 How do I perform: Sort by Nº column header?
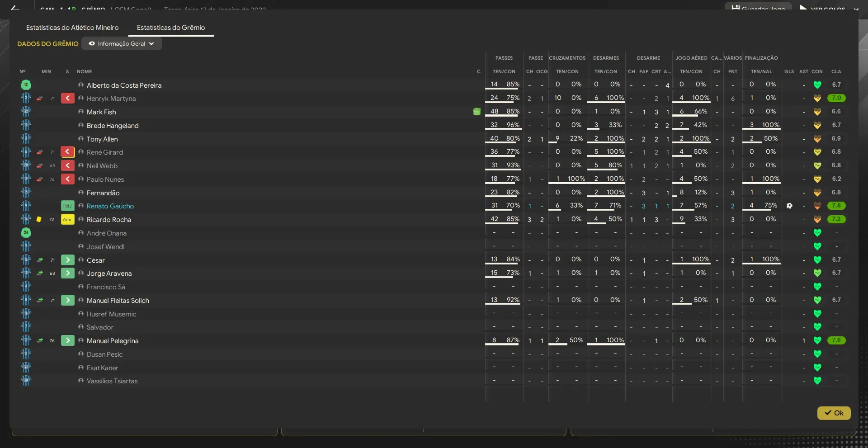pyautogui.click(x=23, y=71)
